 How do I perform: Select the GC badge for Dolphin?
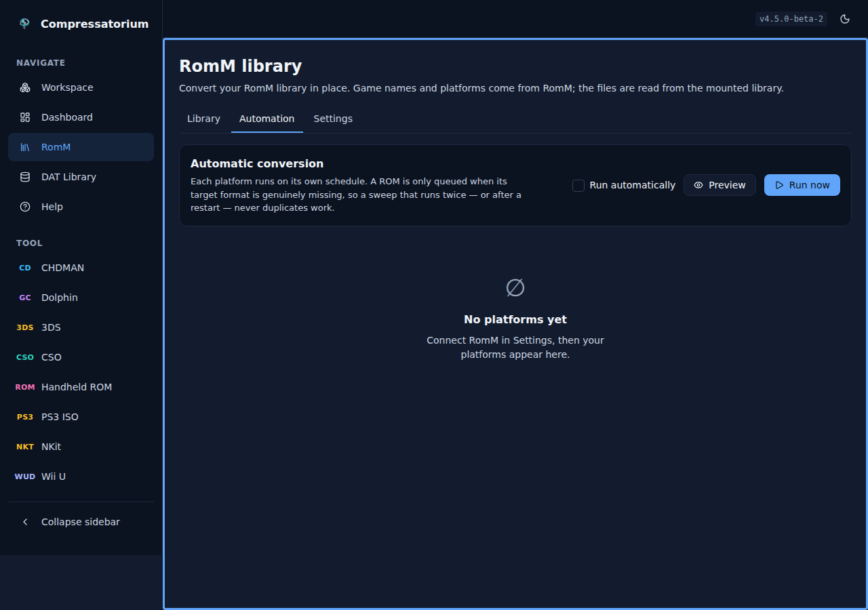point(25,298)
